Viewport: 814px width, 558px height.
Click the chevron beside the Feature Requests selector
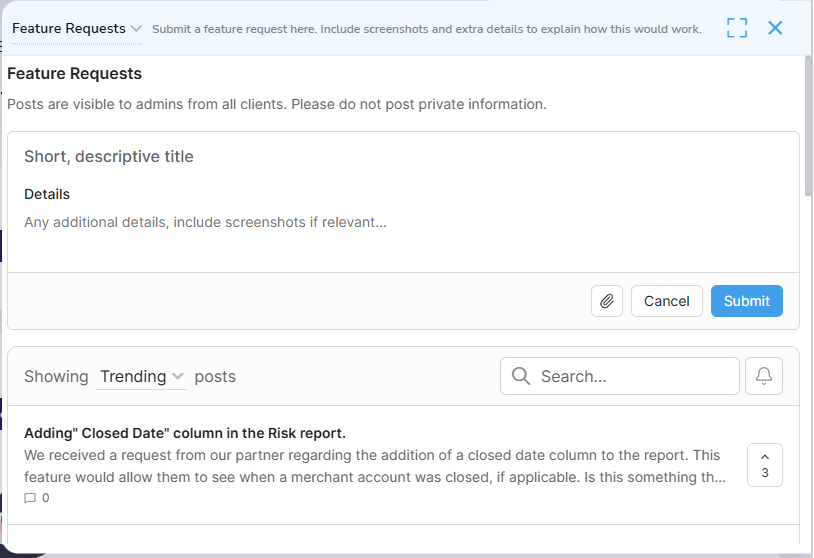pos(136,29)
